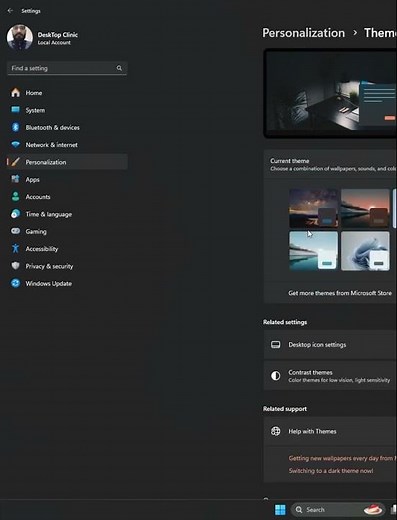Open Bluetooth & devices settings
Viewport: 397px width, 520px height.
click(x=67, y=127)
